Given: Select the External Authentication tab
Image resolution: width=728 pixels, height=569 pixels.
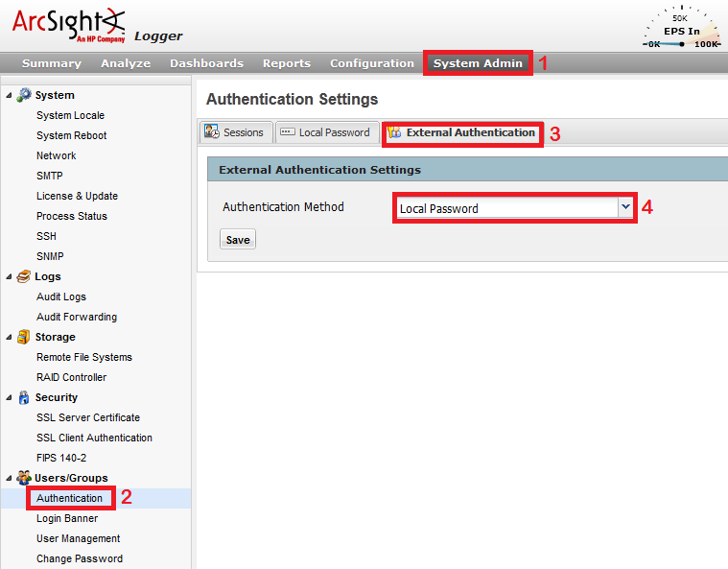Looking at the screenshot, I should 462,132.
